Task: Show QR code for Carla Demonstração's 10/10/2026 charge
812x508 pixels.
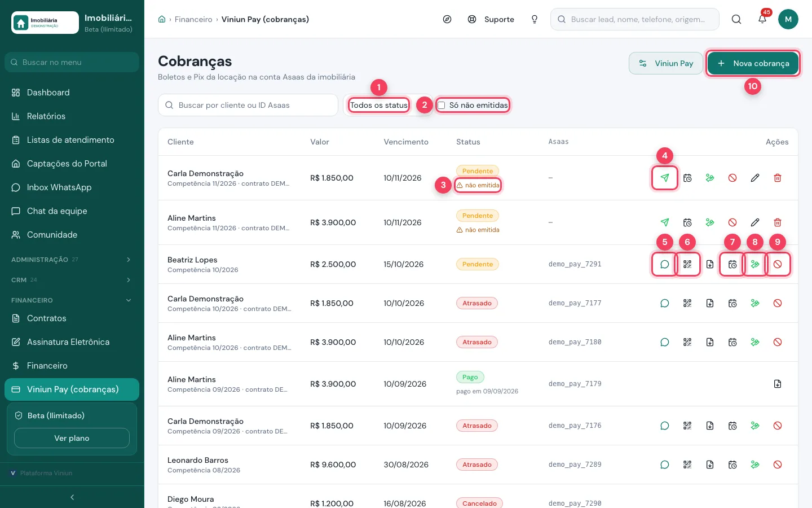Action: (x=687, y=303)
